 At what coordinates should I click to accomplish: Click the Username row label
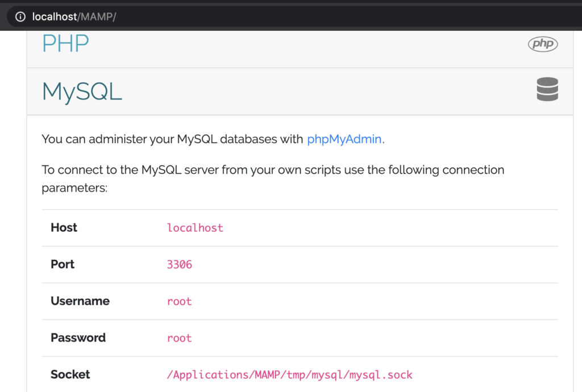pyautogui.click(x=80, y=301)
